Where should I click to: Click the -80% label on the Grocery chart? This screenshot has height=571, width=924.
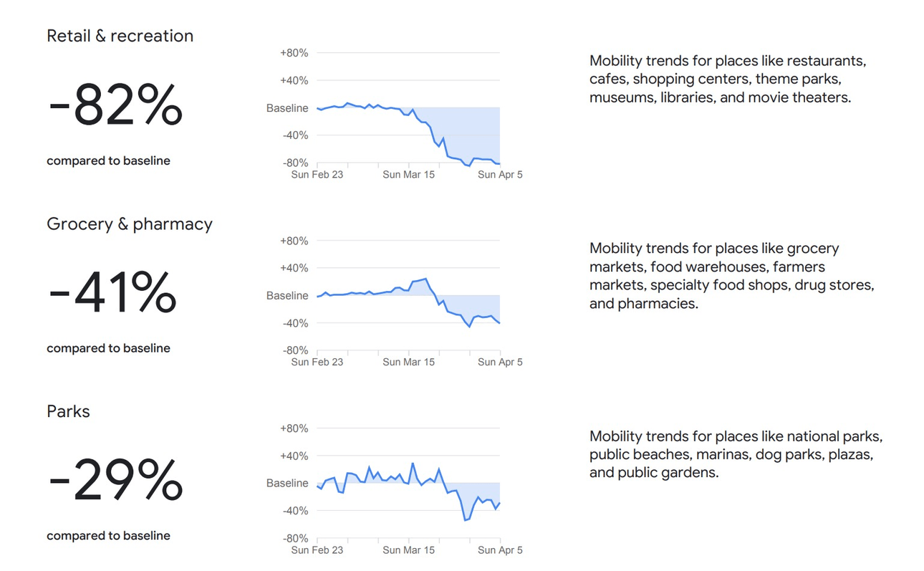(x=294, y=350)
